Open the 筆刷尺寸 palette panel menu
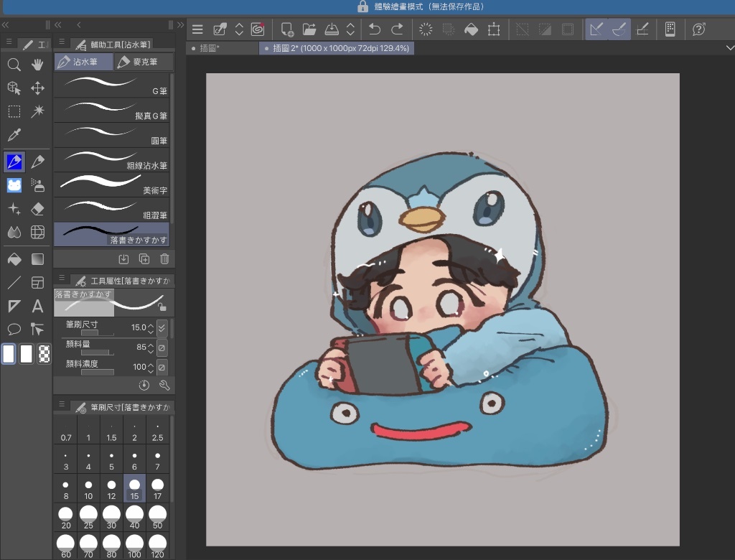This screenshot has width=735, height=560. pyautogui.click(x=62, y=403)
